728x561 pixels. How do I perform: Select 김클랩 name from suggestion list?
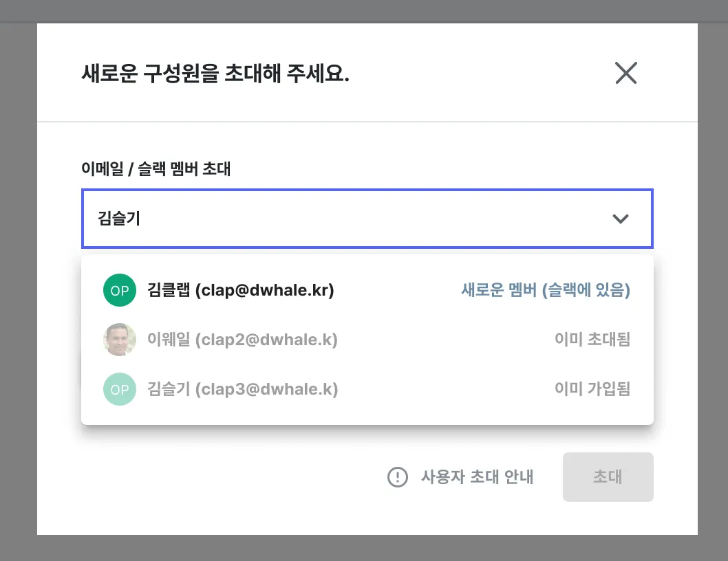(169, 290)
